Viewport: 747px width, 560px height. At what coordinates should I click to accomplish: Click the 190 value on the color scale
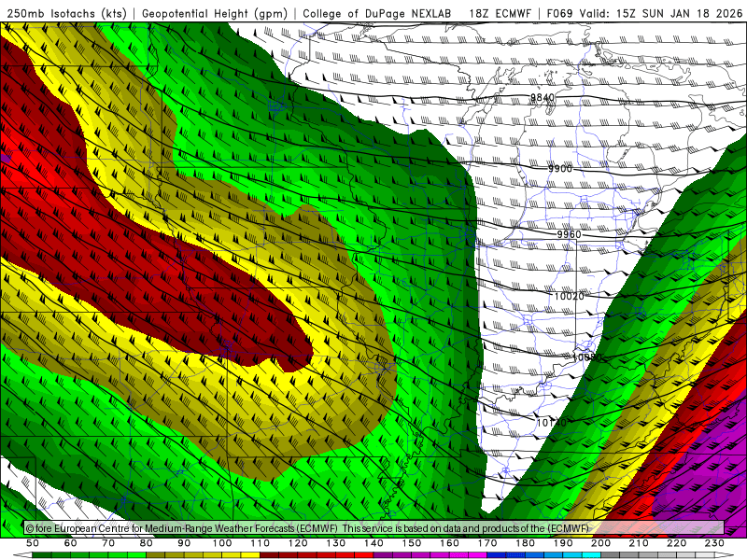click(x=563, y=543)
